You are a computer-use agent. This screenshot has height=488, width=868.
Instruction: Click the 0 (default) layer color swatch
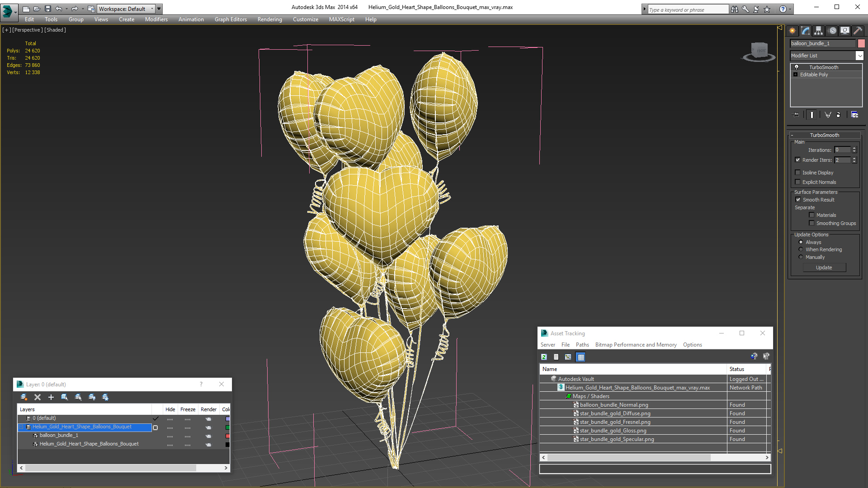(227, 419)
